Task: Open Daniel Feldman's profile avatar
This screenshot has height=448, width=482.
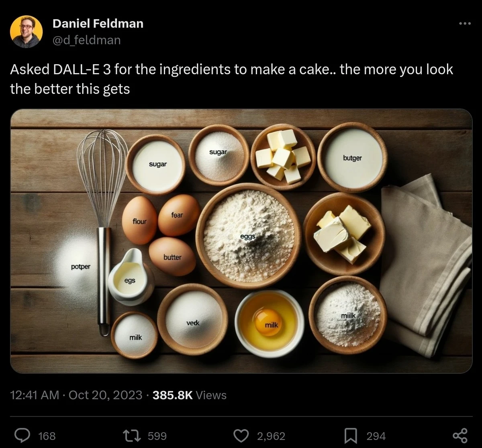Action: tap(26, 32)
